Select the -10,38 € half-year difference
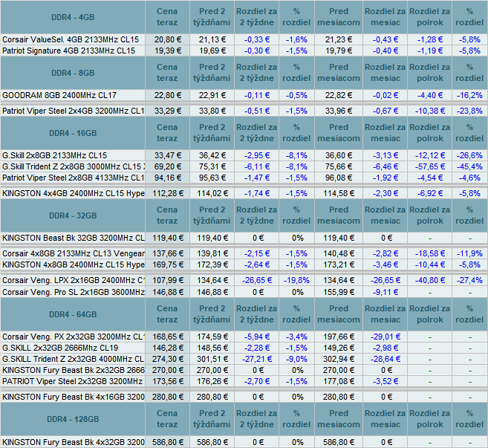The width and height of the screenshot is (488, 448). pyautogui.click(x=430, y=111)
